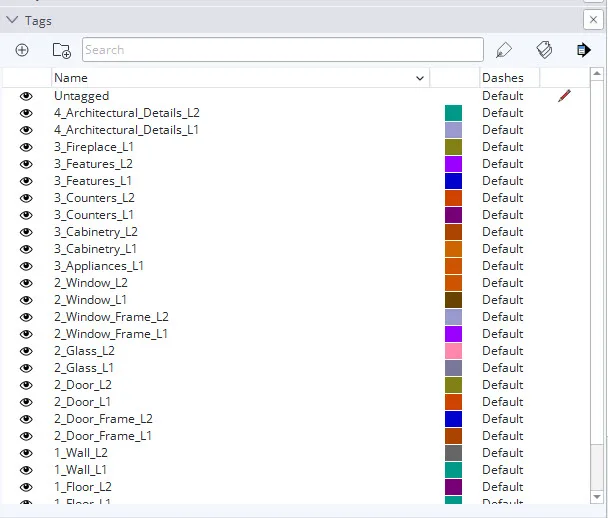Open Dashes dropdown for 3_Counters_L1
The image size is (608, 518).
tap(503, 215)
